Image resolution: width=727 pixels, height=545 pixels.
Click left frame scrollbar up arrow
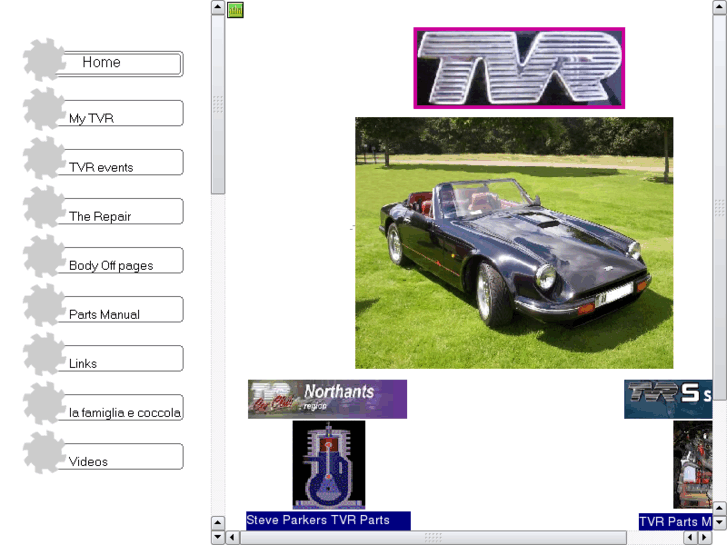click(218, 7)
